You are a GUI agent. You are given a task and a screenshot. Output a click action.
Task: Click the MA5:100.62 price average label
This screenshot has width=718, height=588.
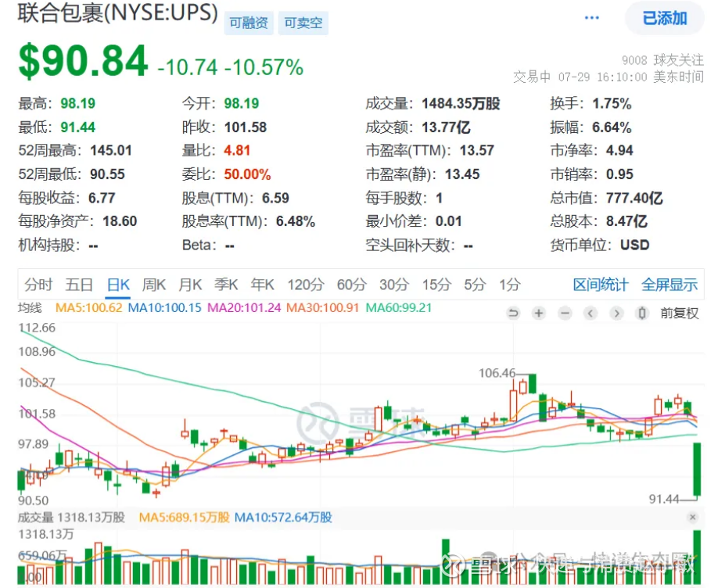(x=89, y=308)
